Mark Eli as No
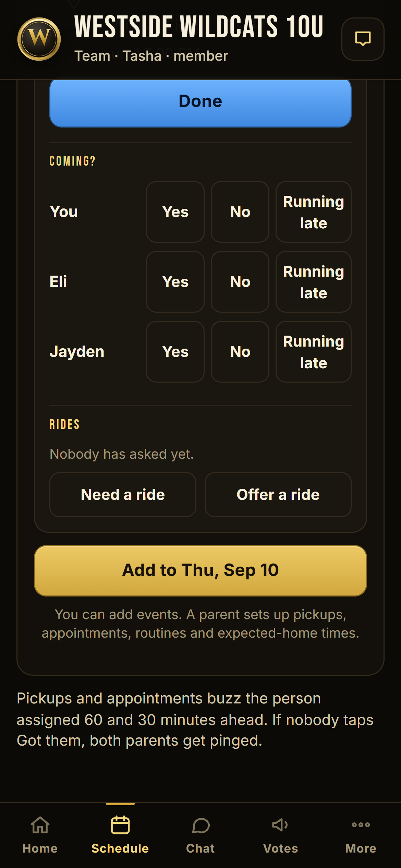Screen dimensions: 401x868 (240, 282)
